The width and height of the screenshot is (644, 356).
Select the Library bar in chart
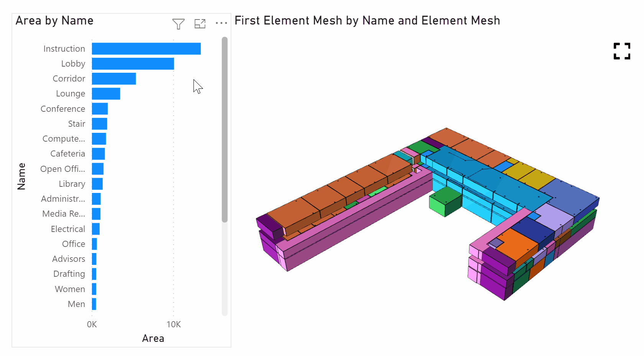[x=97, y=184]
